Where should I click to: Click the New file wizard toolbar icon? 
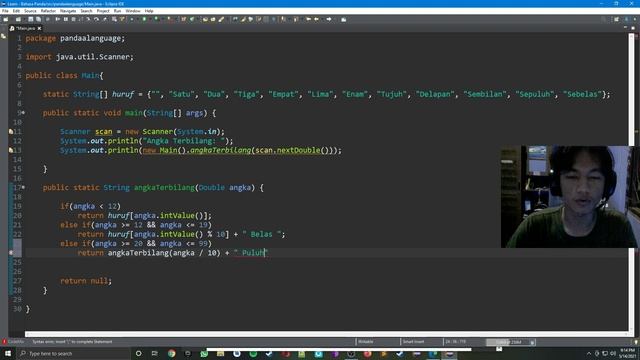[x=6, y=19]
